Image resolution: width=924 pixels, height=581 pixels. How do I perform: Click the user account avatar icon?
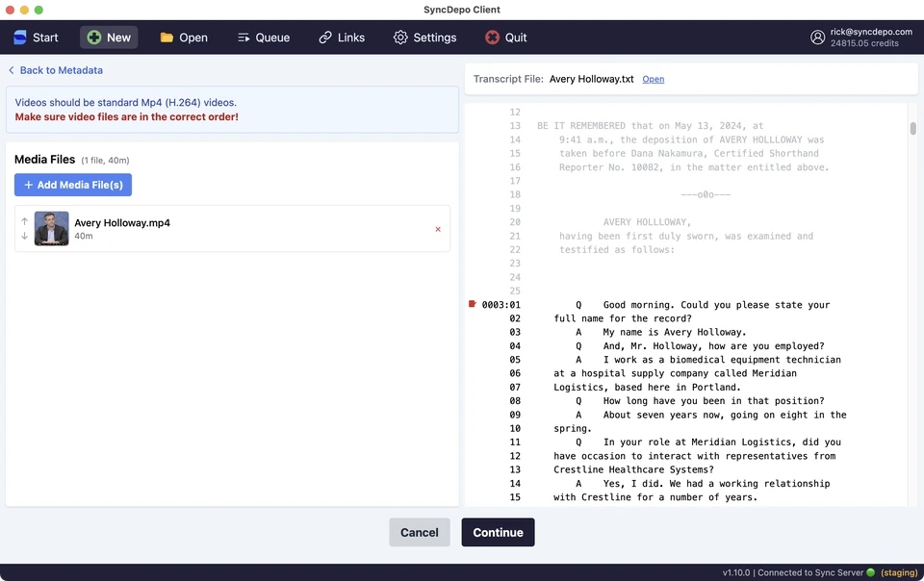pos(817,38)
